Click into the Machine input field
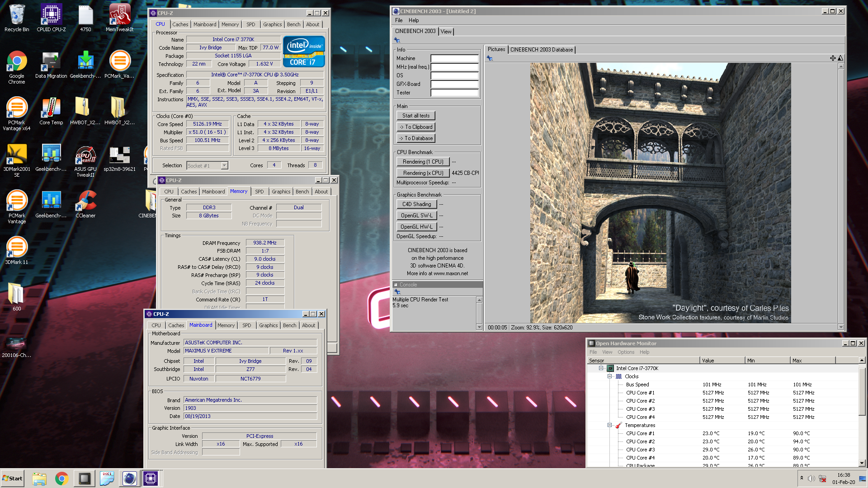The width and height of the screenshot is (868, 488). pos(454,58)
